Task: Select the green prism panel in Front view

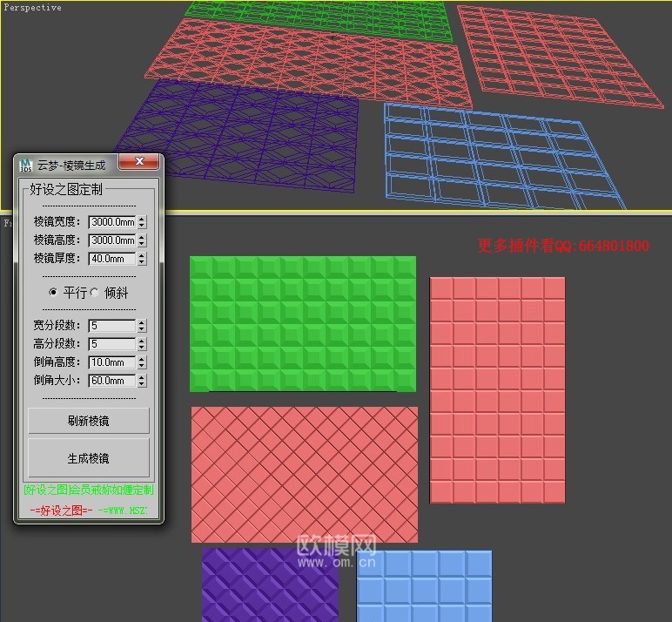Action: 303,324
